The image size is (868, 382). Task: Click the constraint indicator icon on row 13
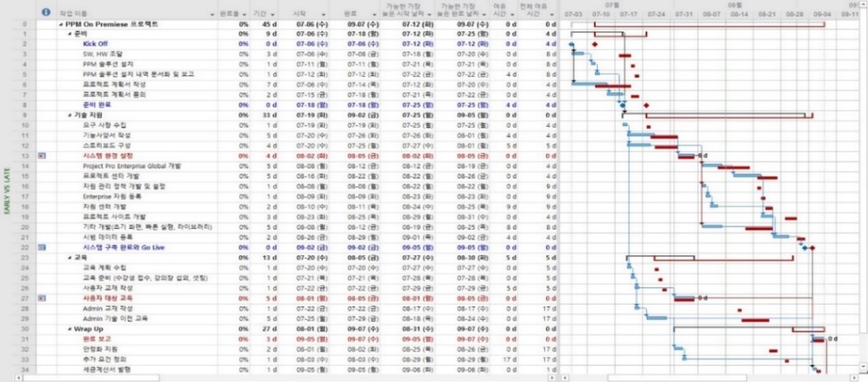[42, 156]
